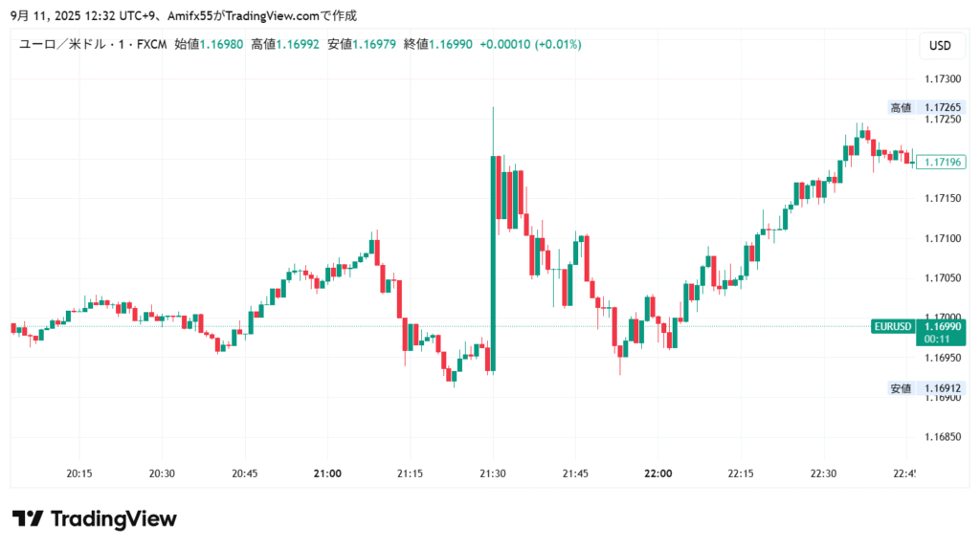The height and width of the screenshot is (550, 980).
Task: Click the 22:00 time axis label
Action: click(658, 473)
